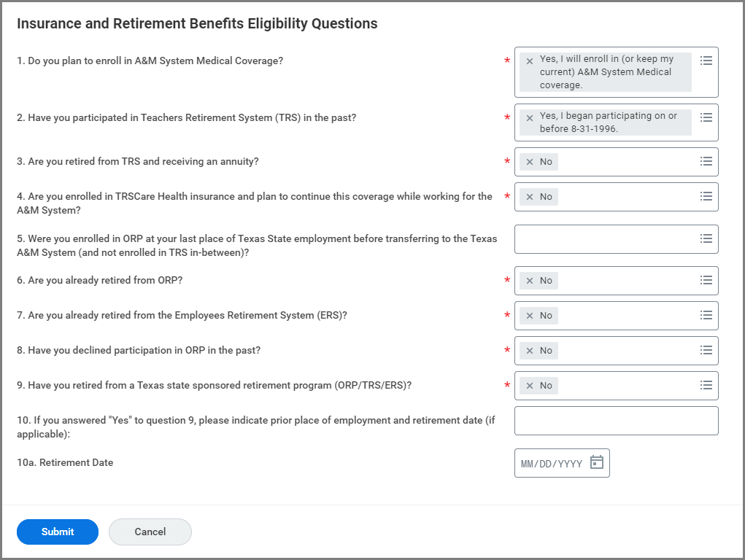
Task: Remove the TRS participation answer with X
Action: click(x=530, y=118)
